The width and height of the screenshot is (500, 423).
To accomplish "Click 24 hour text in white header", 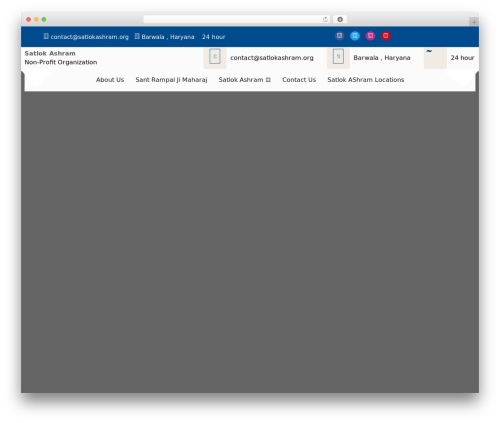I will pyautogui.click(x=462, y=58).
